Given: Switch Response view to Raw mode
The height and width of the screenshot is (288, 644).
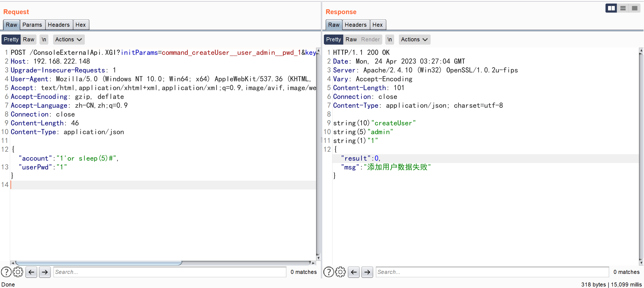Looking at the screenshot, I should pos(351,40).
